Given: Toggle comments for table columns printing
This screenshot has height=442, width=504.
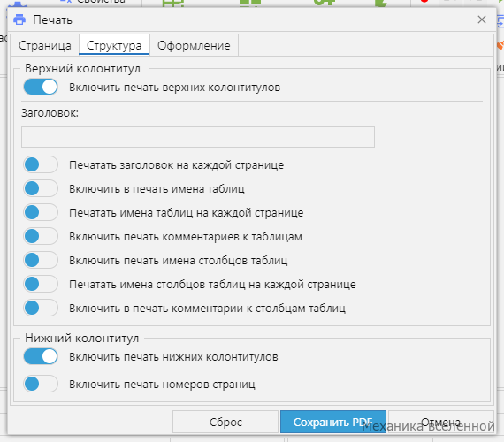Looking at the screenshot, I should [41, 308].
